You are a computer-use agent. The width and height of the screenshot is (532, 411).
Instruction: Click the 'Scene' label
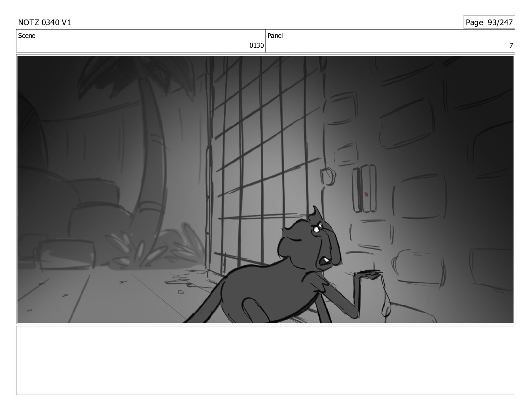[27, 36]
